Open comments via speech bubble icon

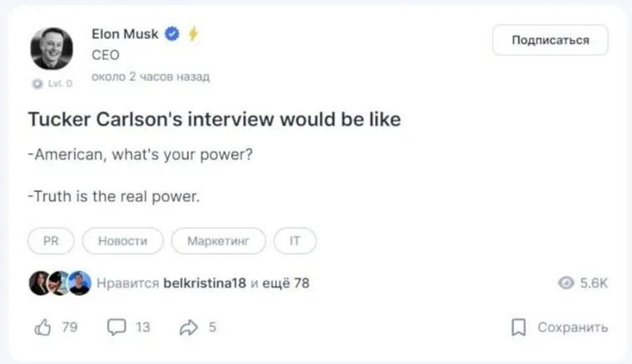click(x=116, y=327)
